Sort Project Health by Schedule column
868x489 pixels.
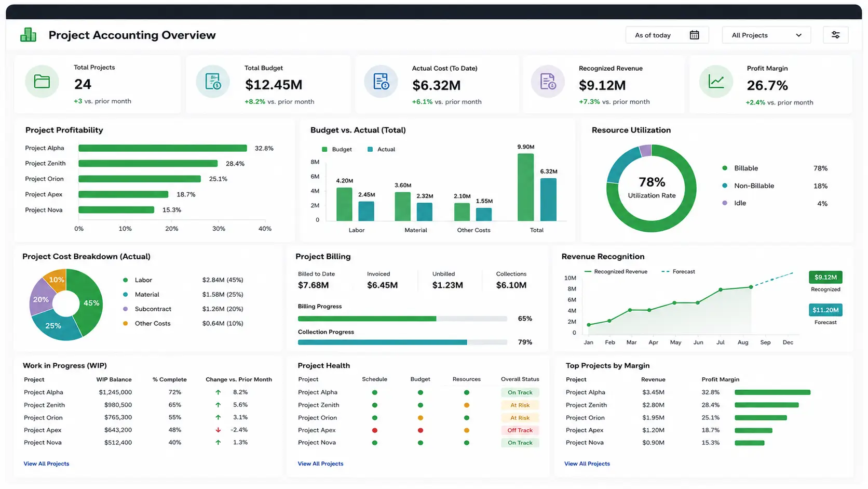(x=374, y=379)
